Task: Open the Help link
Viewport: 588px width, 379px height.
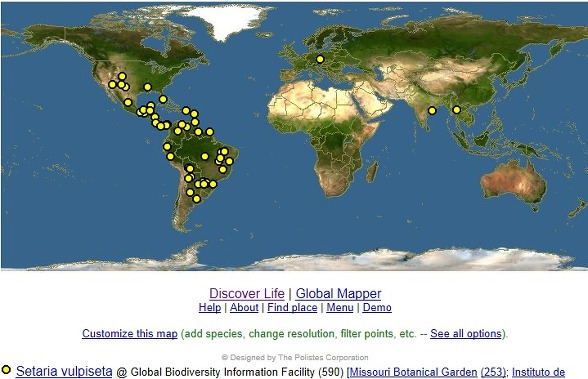Action: click(210, 307)
